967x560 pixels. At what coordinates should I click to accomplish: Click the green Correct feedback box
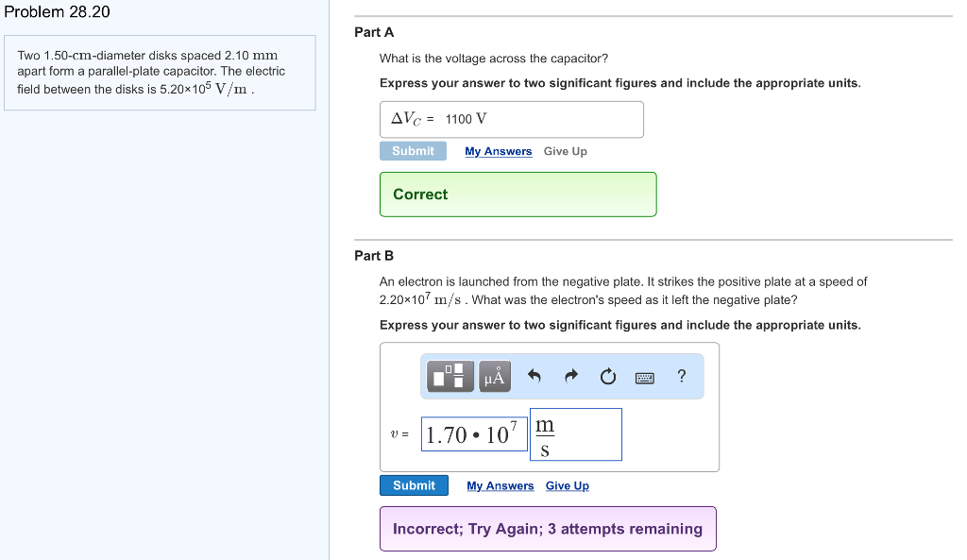point(517,195)
